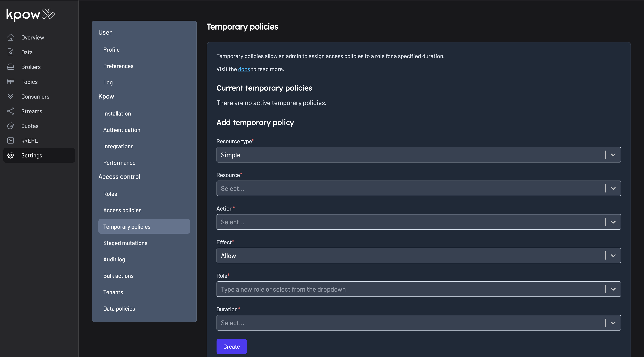Click the Brokers drive icon
Viewport: 644px width, 357px height.
point(10,67)
